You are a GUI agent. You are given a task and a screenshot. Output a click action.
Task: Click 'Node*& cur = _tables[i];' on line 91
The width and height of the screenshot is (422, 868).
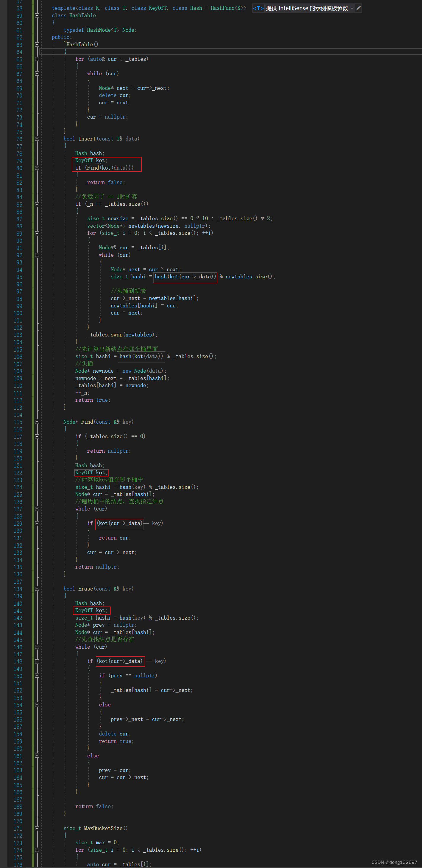point(134,248)
